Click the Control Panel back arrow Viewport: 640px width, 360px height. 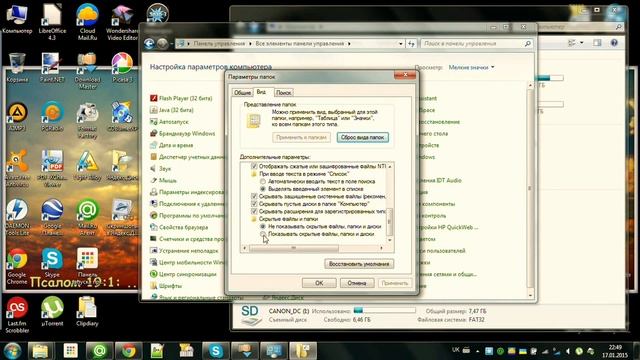click(x=149, y=44)
